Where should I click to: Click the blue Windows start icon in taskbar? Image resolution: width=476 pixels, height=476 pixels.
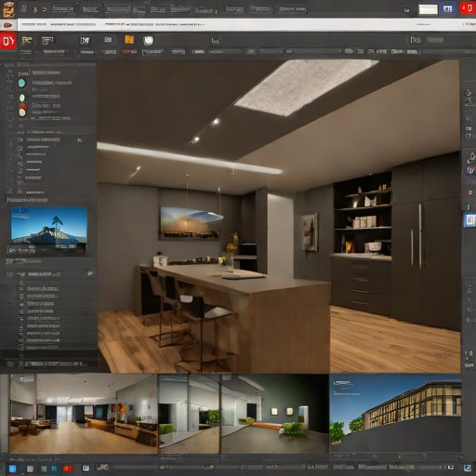[12, 469]
